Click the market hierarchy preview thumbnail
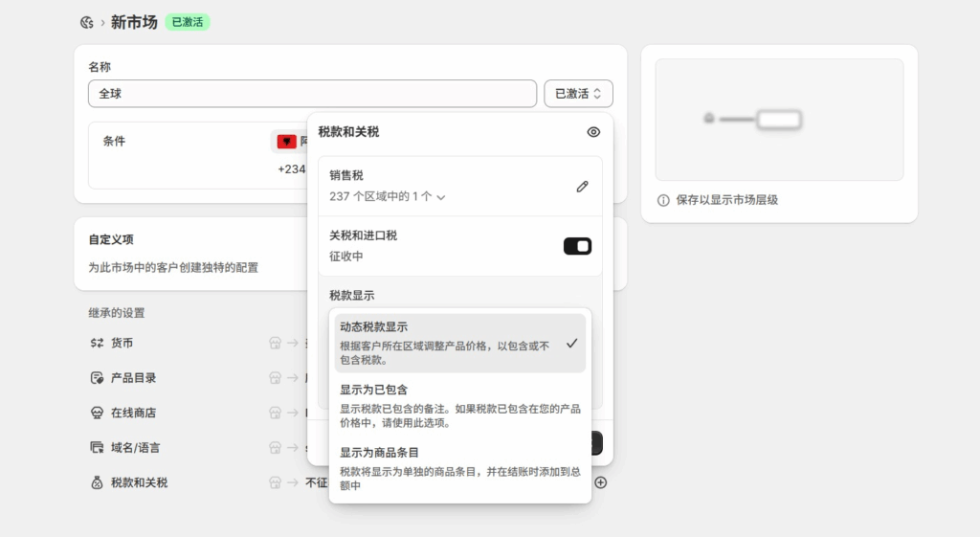The image size is (980, 537). 779,120
